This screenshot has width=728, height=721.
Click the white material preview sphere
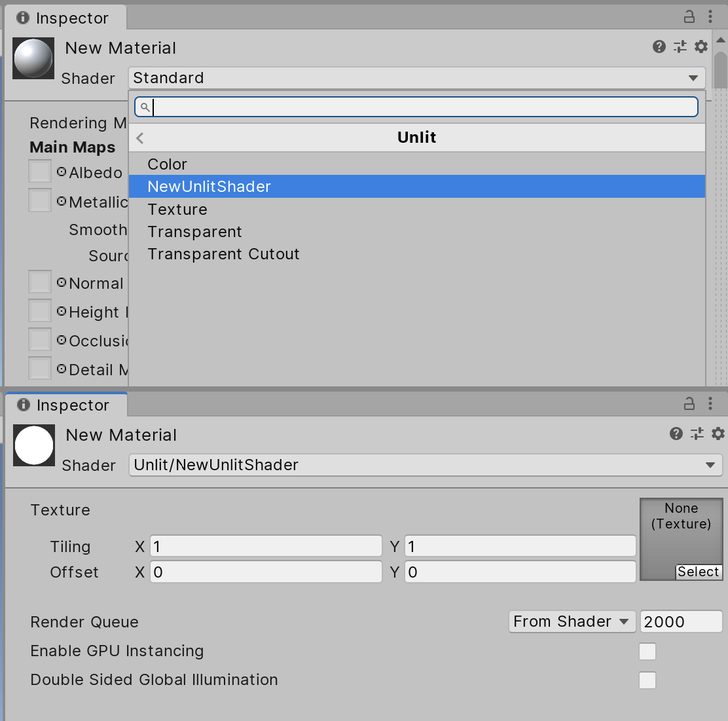34,445
